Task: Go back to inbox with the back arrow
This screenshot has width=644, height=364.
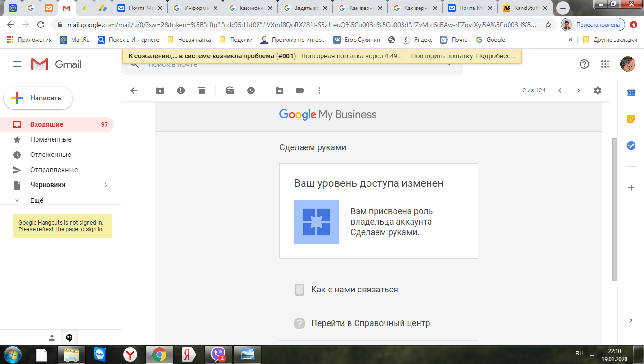Action: pos(134,91)
